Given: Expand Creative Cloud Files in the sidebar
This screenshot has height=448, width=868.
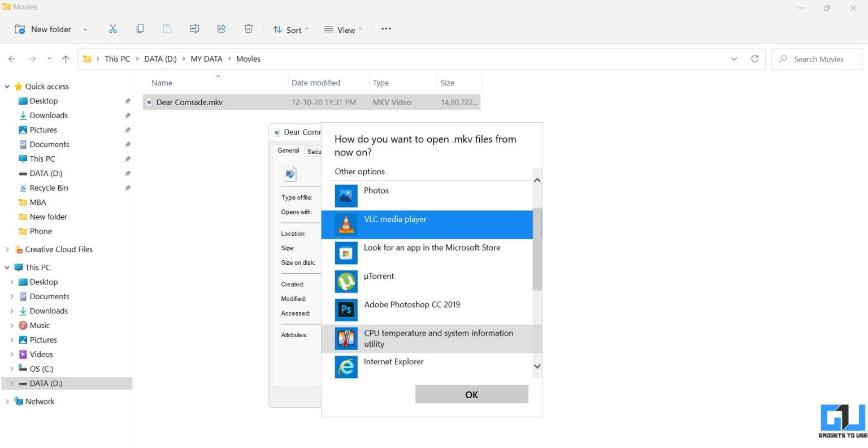Looking at the screenshot, I should click(7, 249).
